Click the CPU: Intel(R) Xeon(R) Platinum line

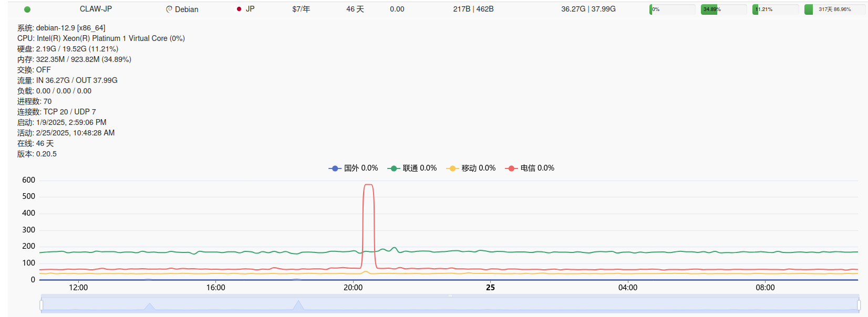[101, 38]
